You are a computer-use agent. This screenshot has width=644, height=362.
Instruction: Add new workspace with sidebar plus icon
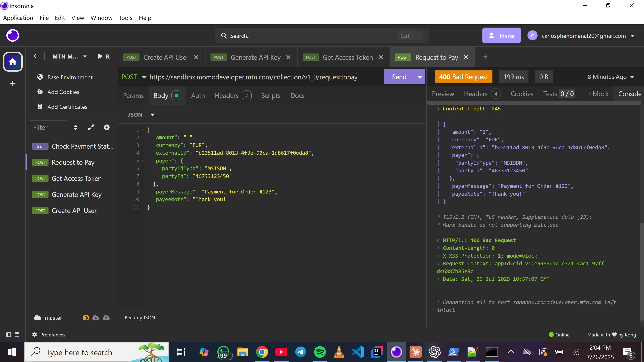pyautogui.click(x=13, y=83)
